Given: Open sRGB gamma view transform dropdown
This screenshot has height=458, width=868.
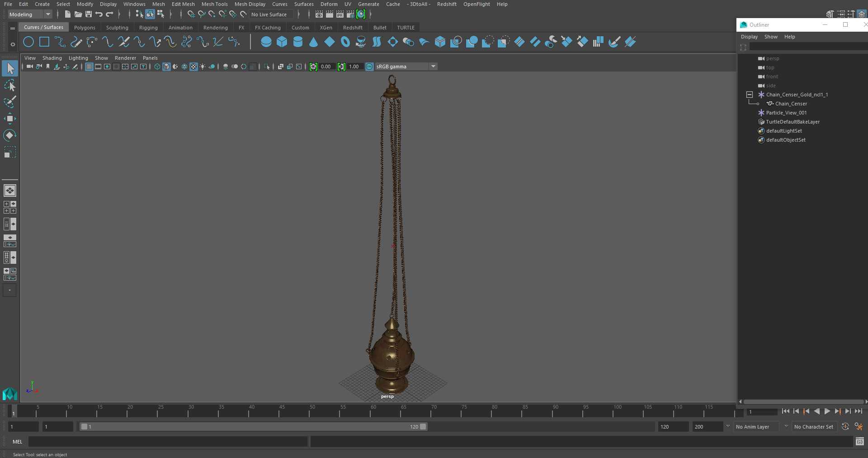Looking at the screenshot, I should (x=406, y=67).
